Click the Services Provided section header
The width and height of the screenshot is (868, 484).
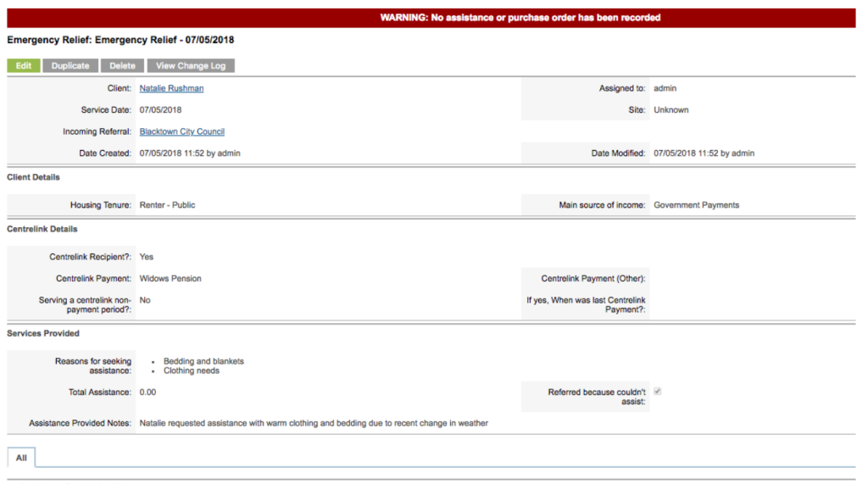coord(43,334)
